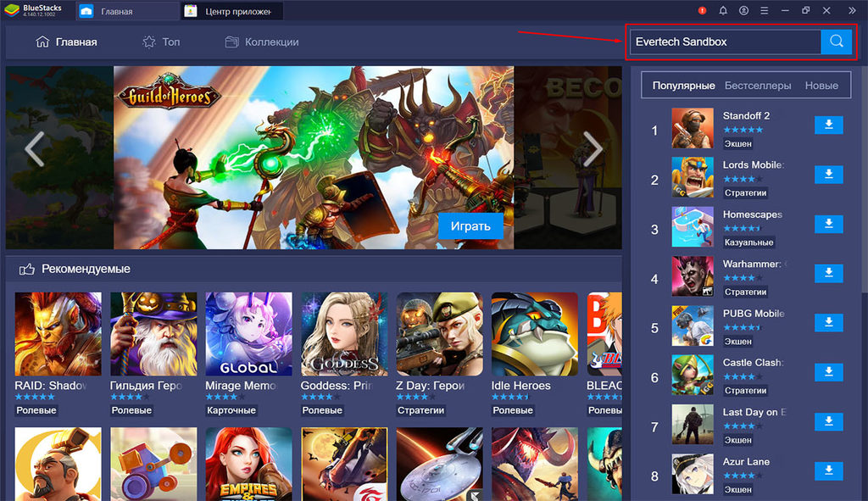Go to next banner slide
Screen dimensions: 868x501
coord(593,148)
